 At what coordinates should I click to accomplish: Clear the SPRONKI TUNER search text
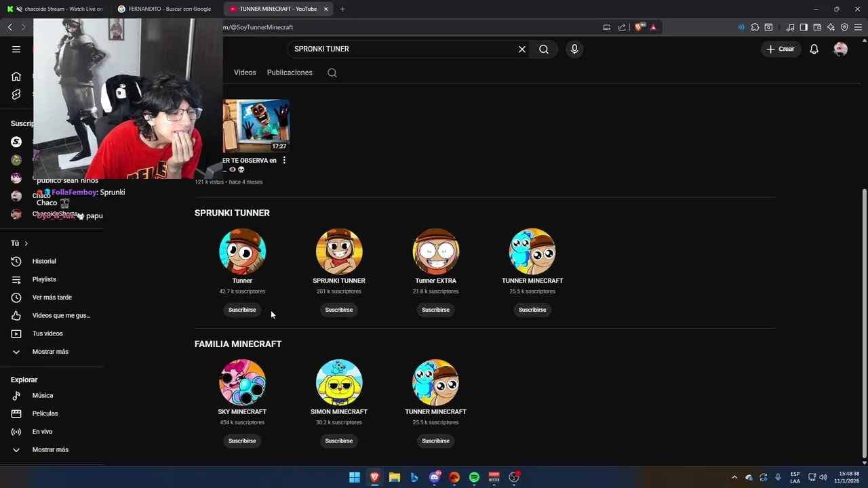point(522,49)
